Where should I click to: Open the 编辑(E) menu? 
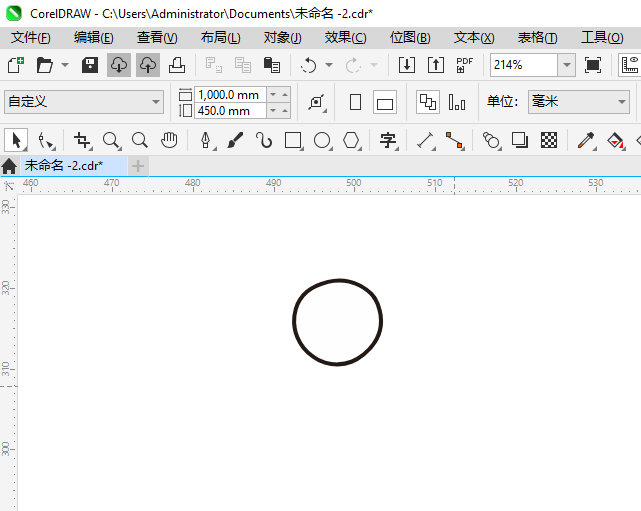(94, 38)
